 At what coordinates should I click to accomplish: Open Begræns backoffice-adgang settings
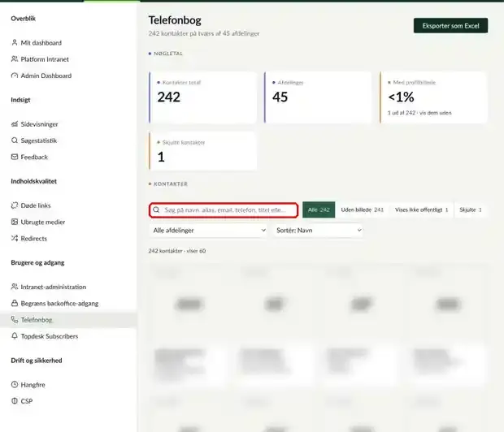pos(59,303)
